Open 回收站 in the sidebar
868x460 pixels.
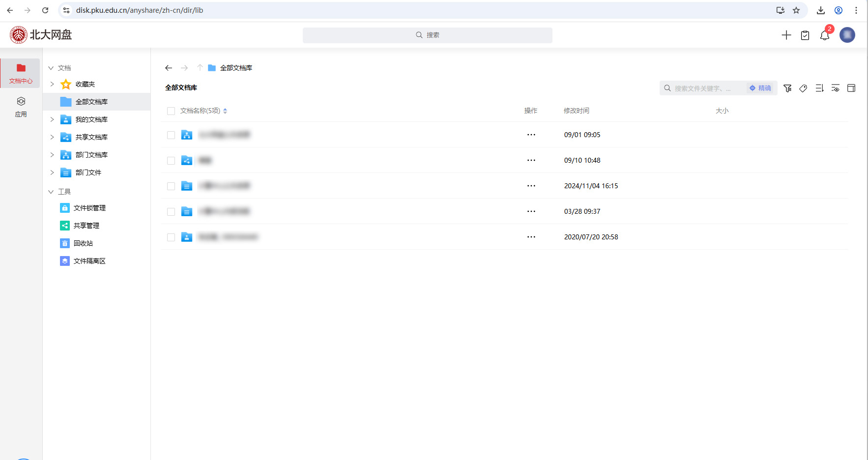83,243
